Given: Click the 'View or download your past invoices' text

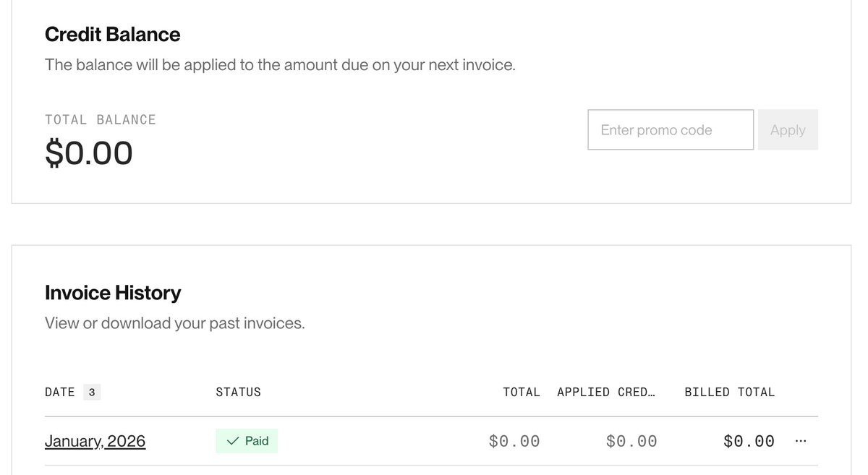Looking at the screenshot, I should coord(174,323).
